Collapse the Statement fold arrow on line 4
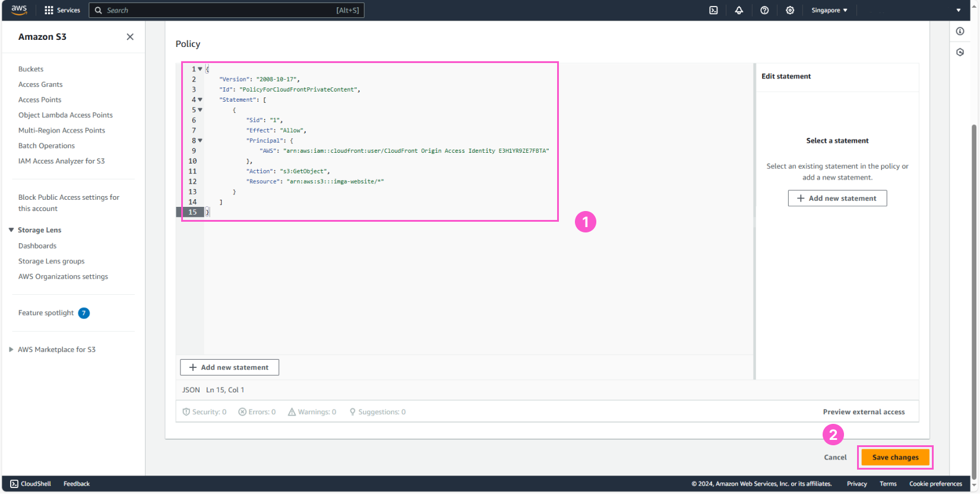 pos(200,100)
